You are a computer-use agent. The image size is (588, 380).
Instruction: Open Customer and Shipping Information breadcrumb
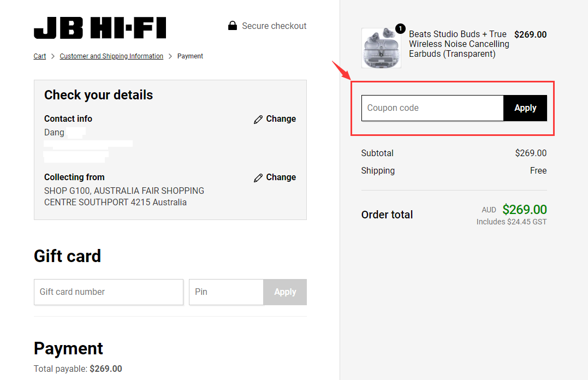[111, 56]
